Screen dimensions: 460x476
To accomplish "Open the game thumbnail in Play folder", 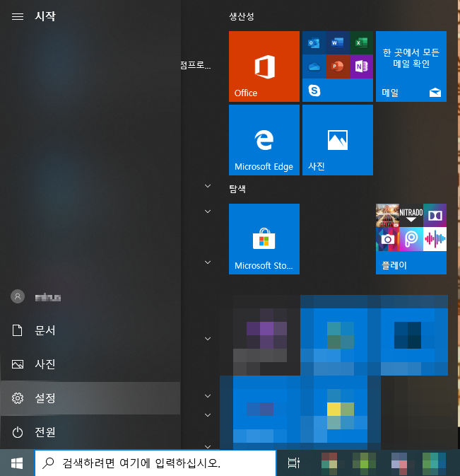I will [x=387, y=215].
